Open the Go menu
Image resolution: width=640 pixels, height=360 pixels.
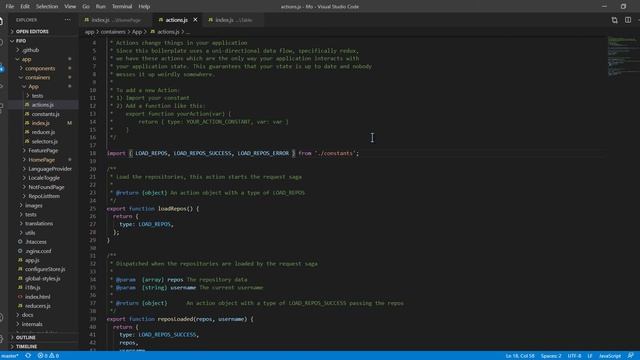(86, 7)
